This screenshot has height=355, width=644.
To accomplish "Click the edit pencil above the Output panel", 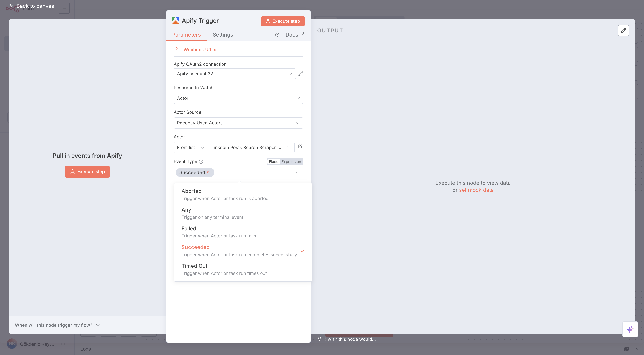I will point(624,31).
